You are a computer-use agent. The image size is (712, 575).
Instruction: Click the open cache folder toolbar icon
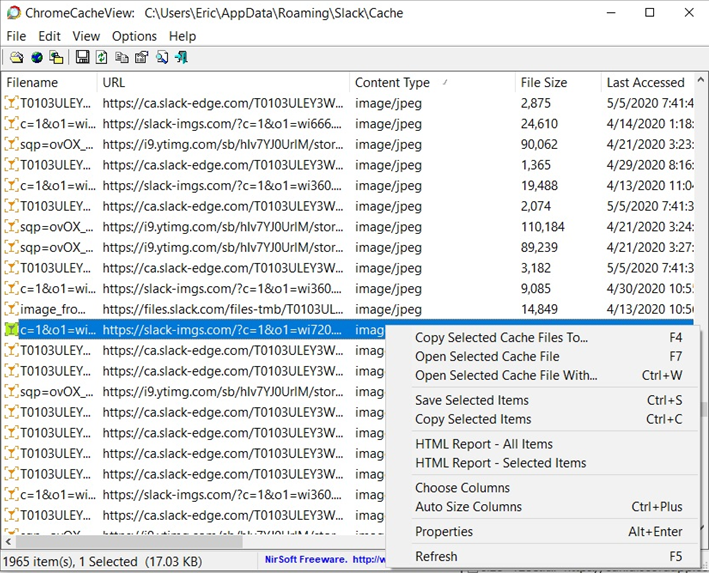17,58
